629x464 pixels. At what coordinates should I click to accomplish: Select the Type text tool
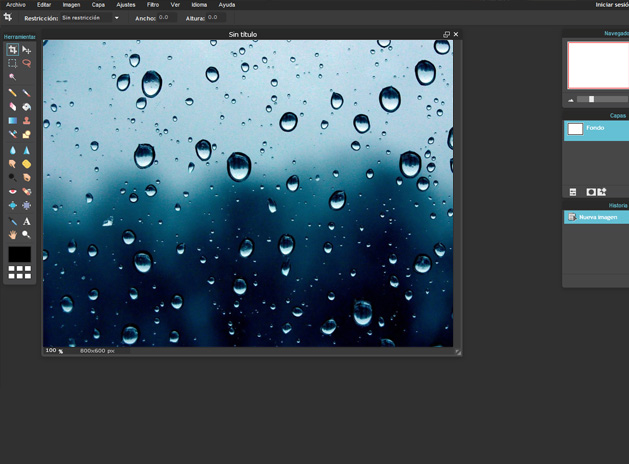point(26,221)
